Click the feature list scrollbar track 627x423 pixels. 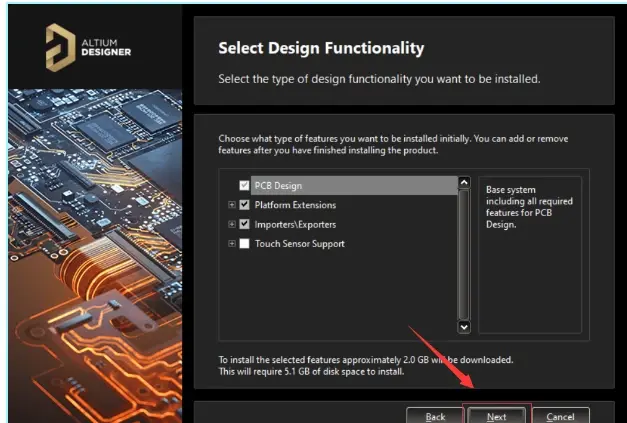464,255
